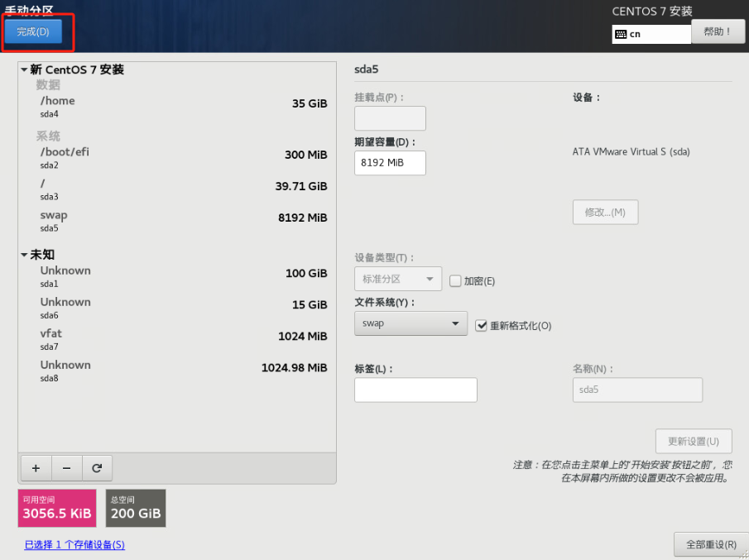Click the 帮助! help button
749x560 pixels.
(718, 31)
